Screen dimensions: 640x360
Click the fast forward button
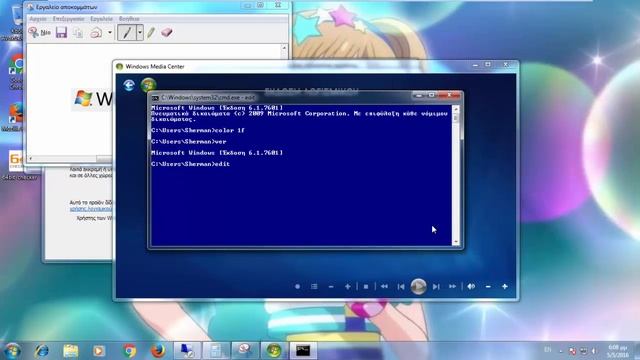pyautogui.click(x=453, y=287)
